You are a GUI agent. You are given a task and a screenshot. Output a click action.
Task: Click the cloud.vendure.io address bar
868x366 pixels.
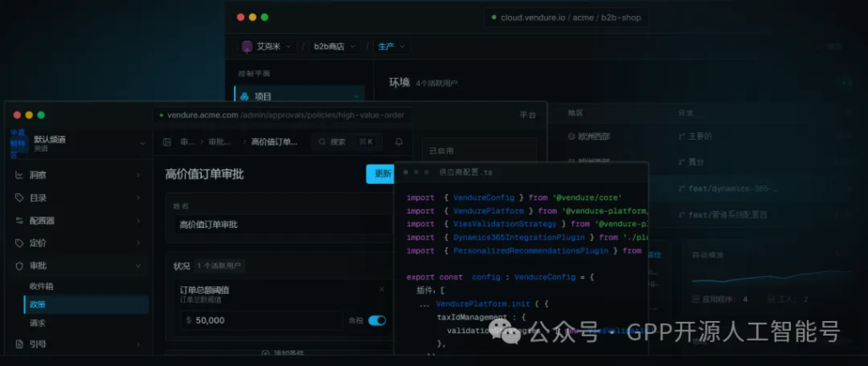(565, 17)
